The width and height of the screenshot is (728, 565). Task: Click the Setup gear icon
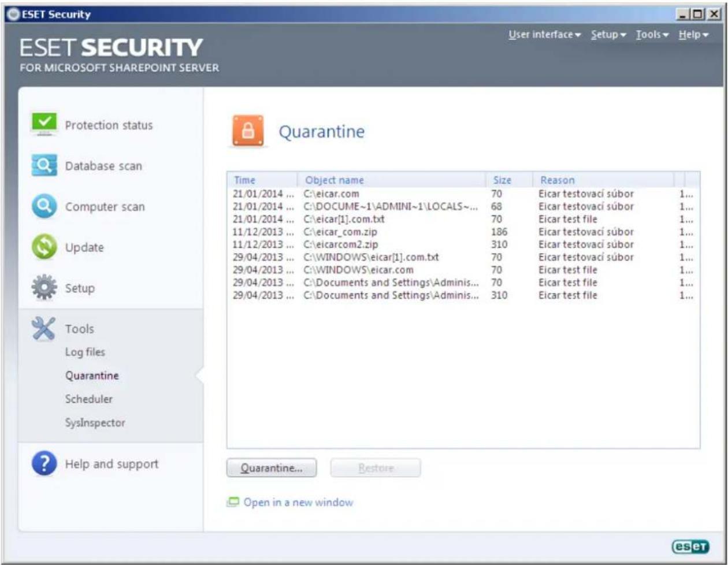coord(44,288)
